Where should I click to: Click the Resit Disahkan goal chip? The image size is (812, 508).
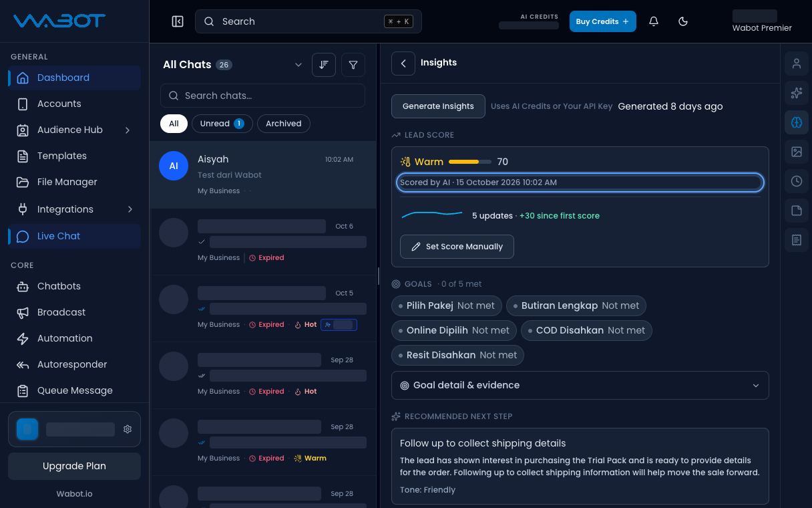pyautogui.click(x=457, y=355)
